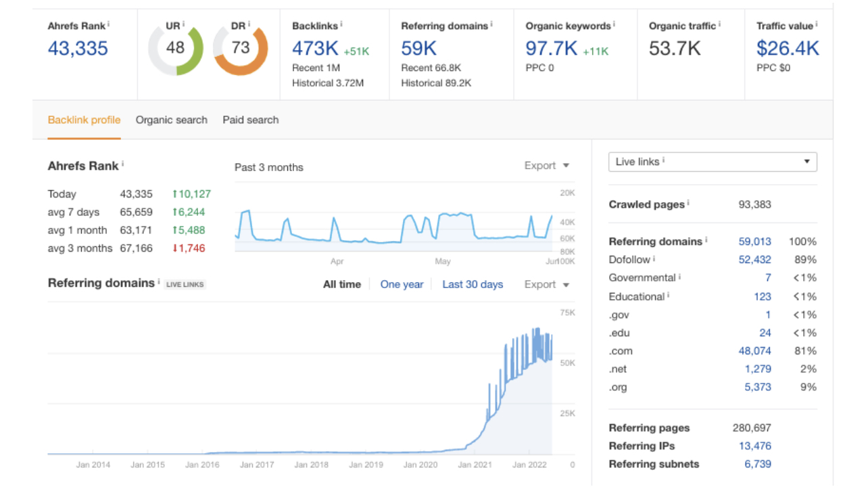868x487 pixels.
Task: Click info icon next to Traffic value
Action: [x=817, y=24]
